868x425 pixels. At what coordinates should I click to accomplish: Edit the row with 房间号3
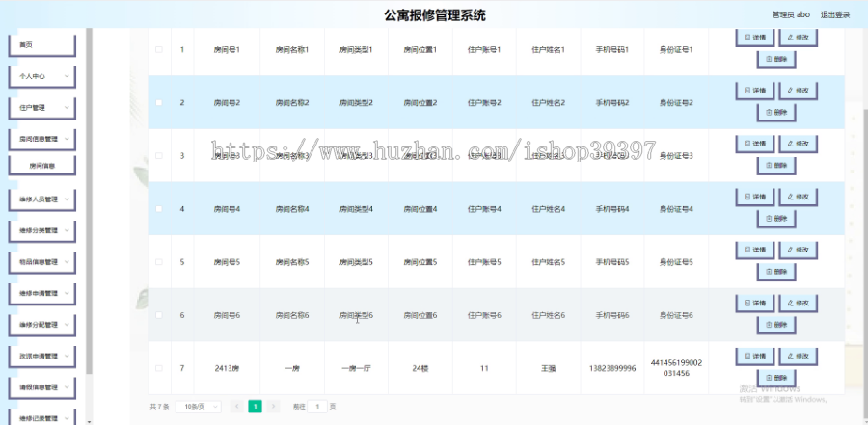798,144
